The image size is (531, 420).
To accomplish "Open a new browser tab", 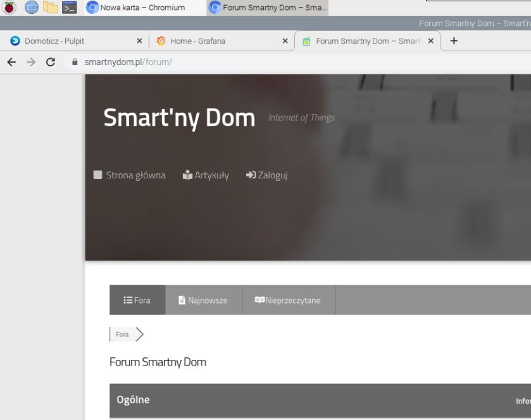I will (454, 41).
